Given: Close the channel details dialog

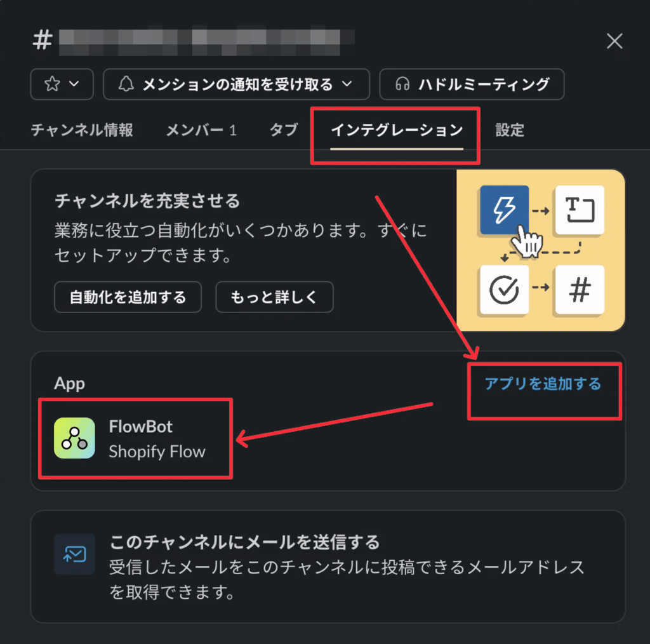Looking at the screenshot, I should 614,41.
